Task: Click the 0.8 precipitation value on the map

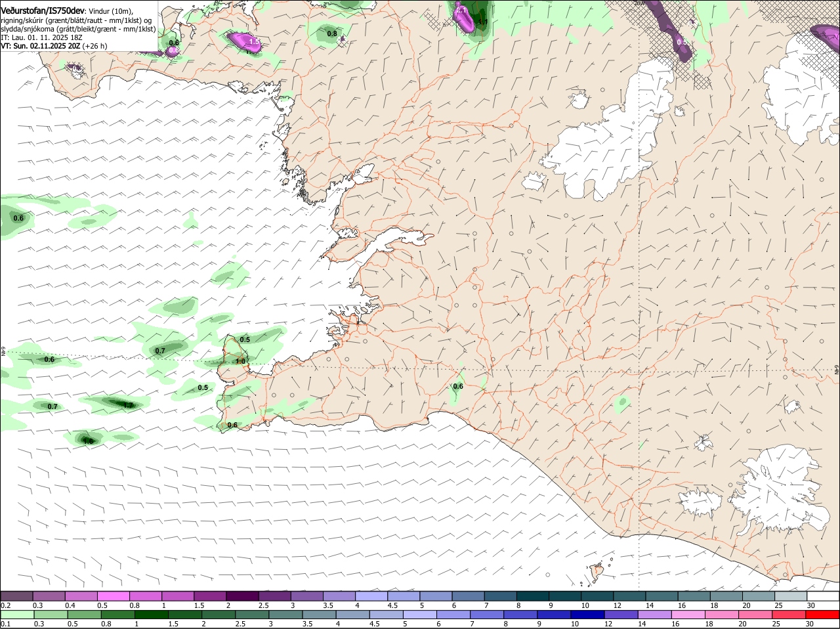Action: coord(332,33)
